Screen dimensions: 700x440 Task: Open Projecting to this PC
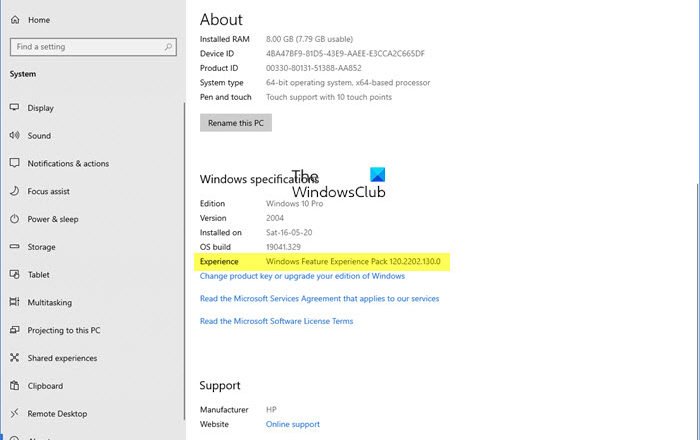pyautogui.click(x=64, y=330)
